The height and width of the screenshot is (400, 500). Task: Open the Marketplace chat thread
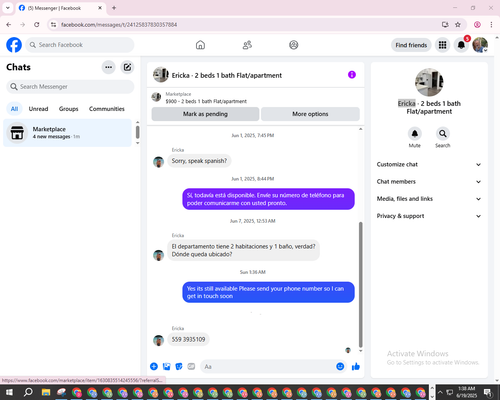click(x=67, y=133)
